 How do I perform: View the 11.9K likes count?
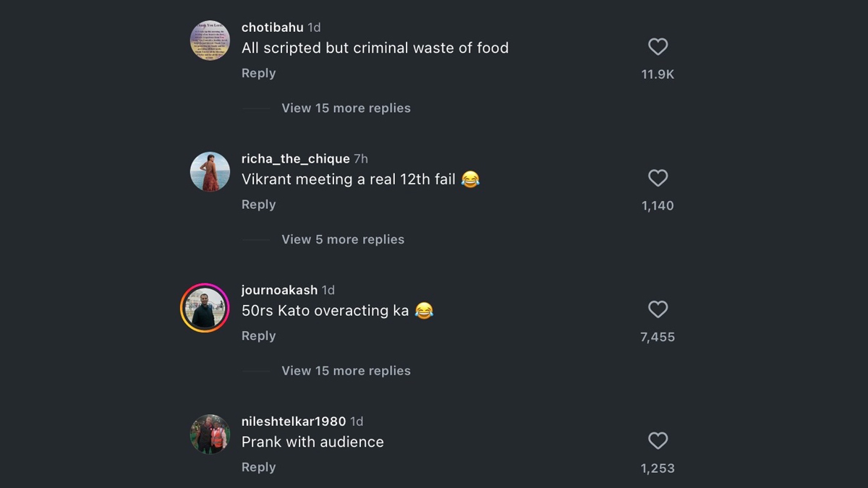click(x=658, y=74)
